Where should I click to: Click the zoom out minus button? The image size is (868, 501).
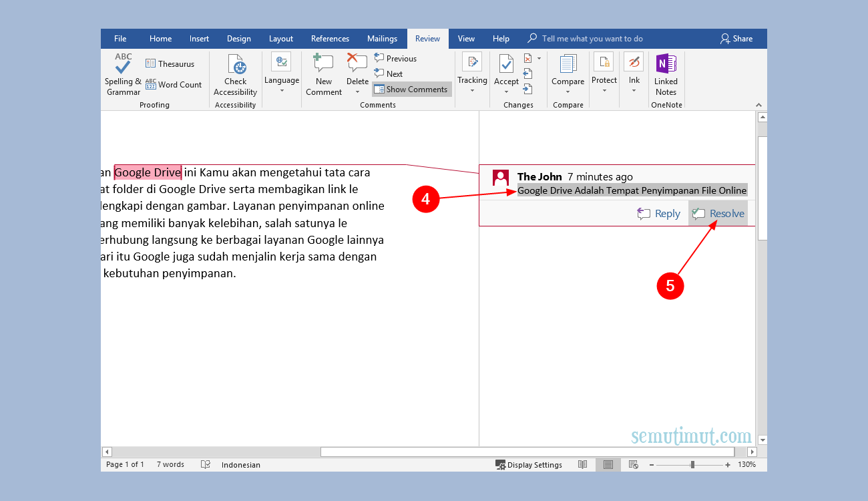(x=651, y=464)
